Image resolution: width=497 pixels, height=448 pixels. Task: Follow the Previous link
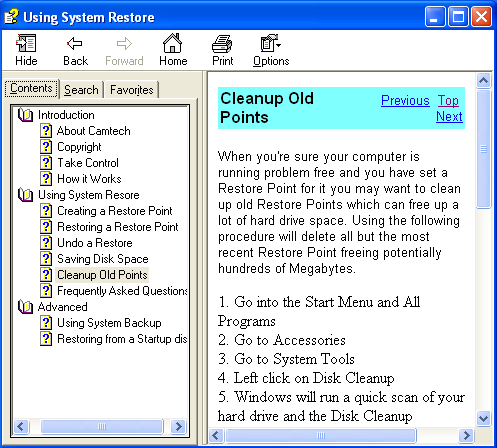pos(405,100)
